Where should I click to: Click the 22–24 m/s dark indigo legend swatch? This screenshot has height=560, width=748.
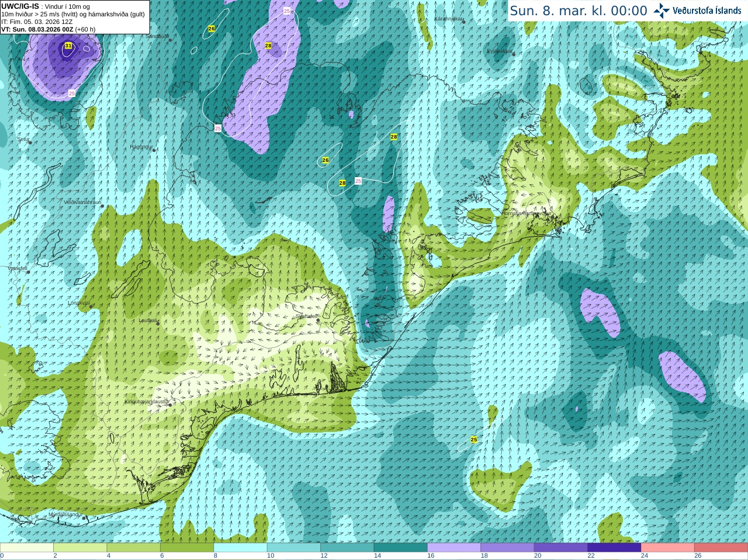[x=614, y=548]
